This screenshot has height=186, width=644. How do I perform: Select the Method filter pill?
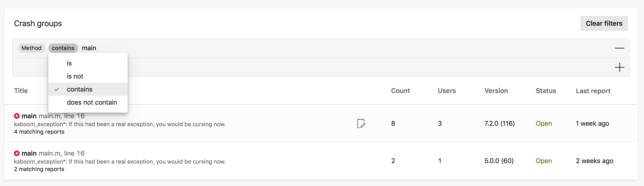[x=31, y=48]
